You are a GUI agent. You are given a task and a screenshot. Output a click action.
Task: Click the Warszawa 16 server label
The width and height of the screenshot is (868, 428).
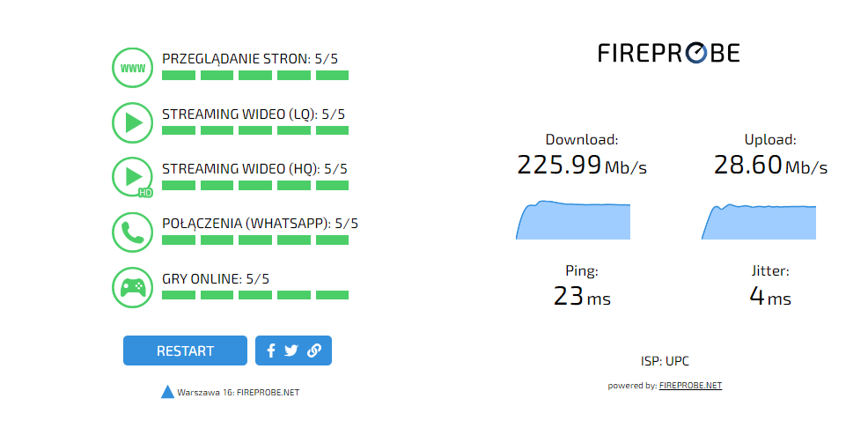click(x=238, y=393)
